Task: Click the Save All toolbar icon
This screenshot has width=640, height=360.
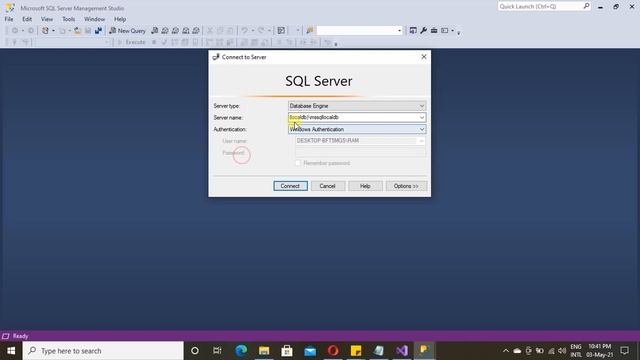Action: (x=98, y=31)
